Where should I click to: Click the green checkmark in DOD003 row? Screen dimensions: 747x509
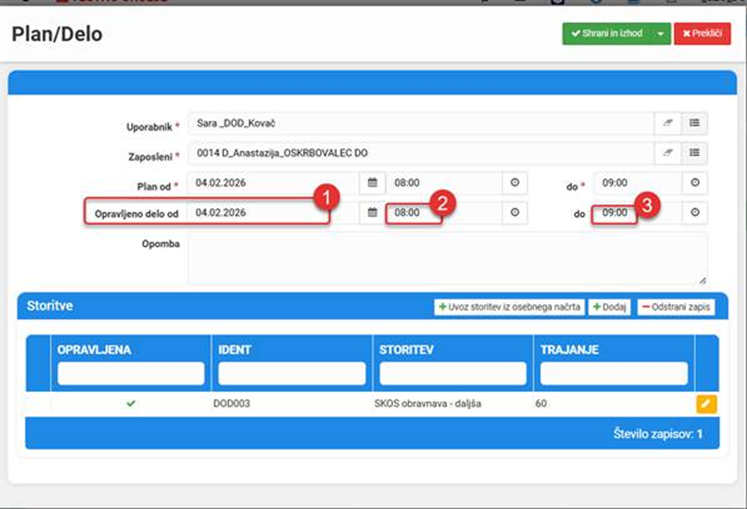tap(131, 404)
